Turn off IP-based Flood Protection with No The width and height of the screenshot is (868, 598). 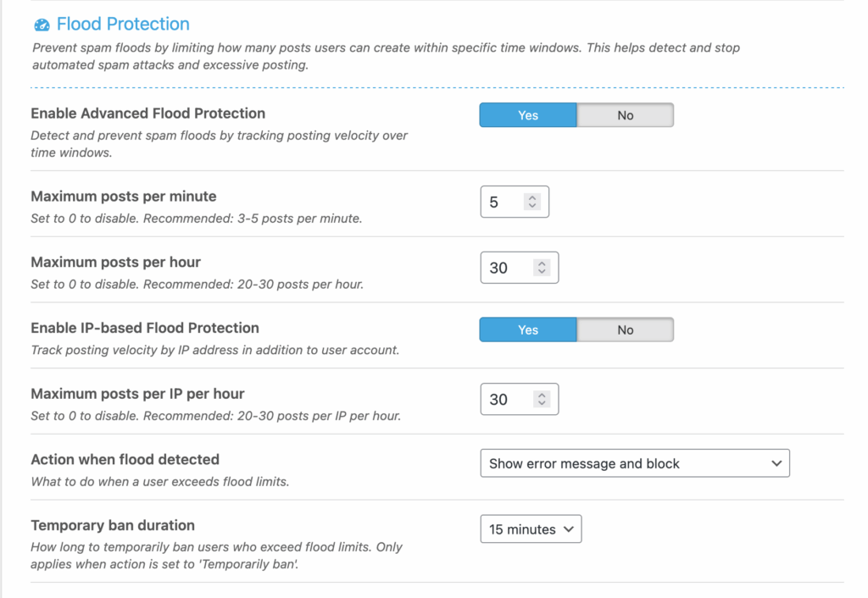626,329
